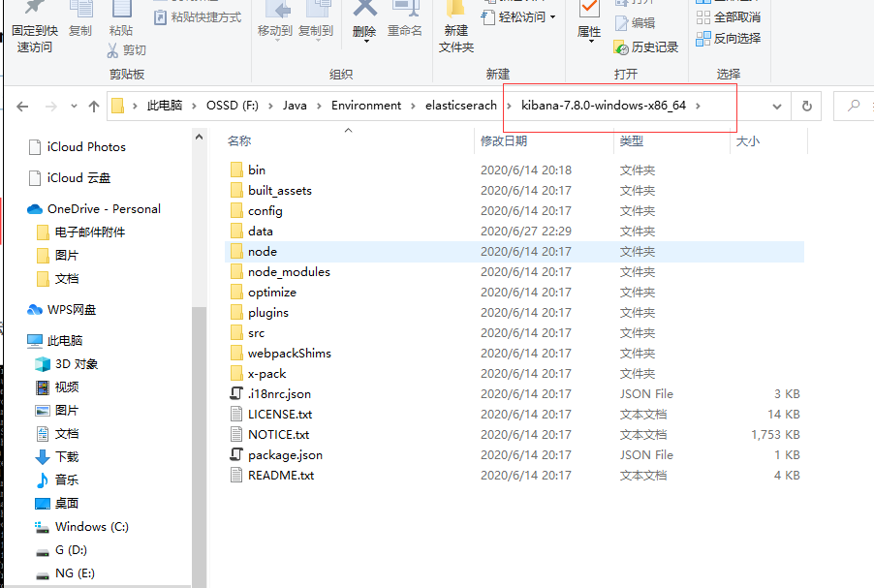Select the node_modules folder
The width and height of the screenshot is (874, 588).
(x=514, y=272)
